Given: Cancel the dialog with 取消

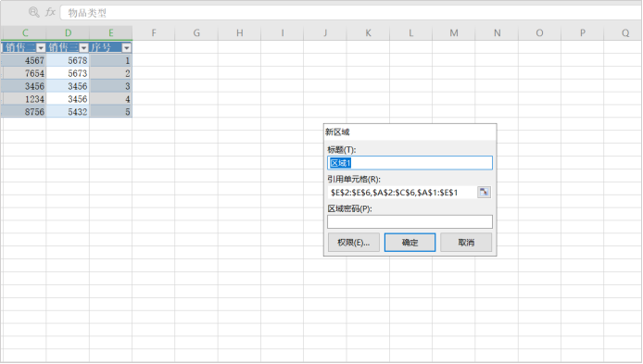Looking at the screenshot, I should pos(466,243).
